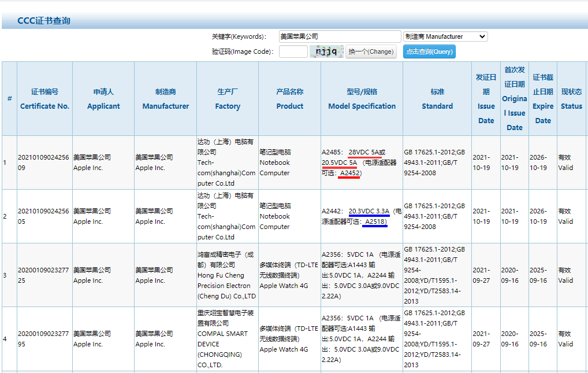Click the Change captcha button
Image resolution: width=588 pixels, height=373 pixels.
click(371, 51)
